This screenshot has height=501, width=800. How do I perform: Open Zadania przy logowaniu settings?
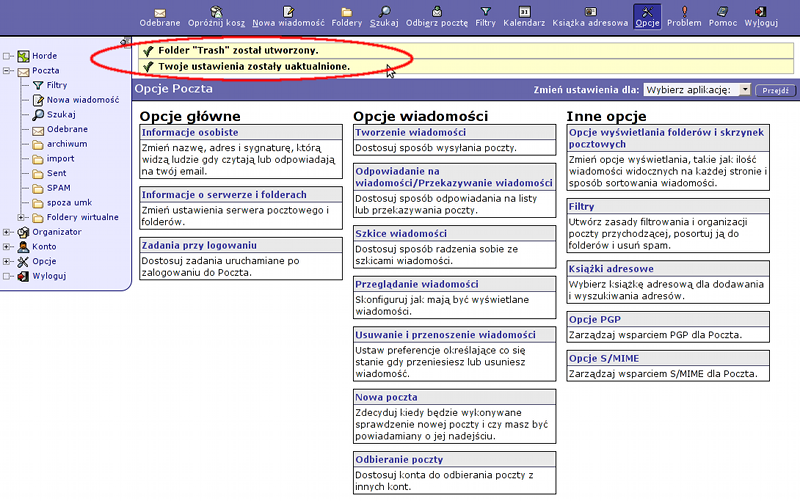tap(199, 245)
